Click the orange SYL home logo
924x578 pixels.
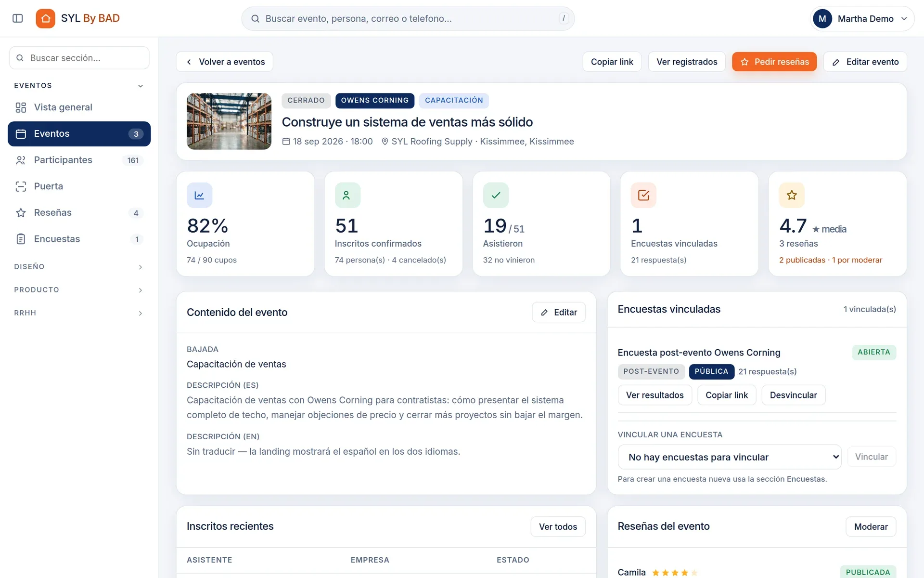[x=45, y=18]
